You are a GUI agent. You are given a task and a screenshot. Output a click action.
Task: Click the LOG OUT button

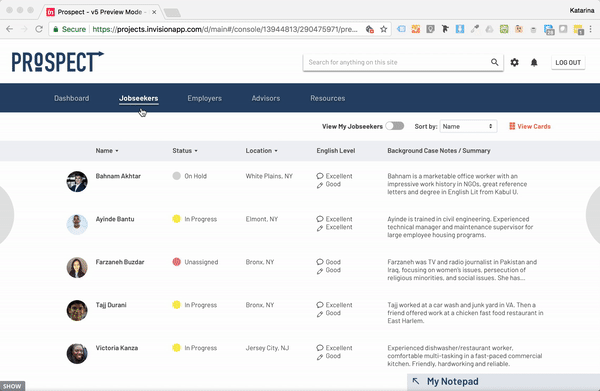(x=568, y=62)
